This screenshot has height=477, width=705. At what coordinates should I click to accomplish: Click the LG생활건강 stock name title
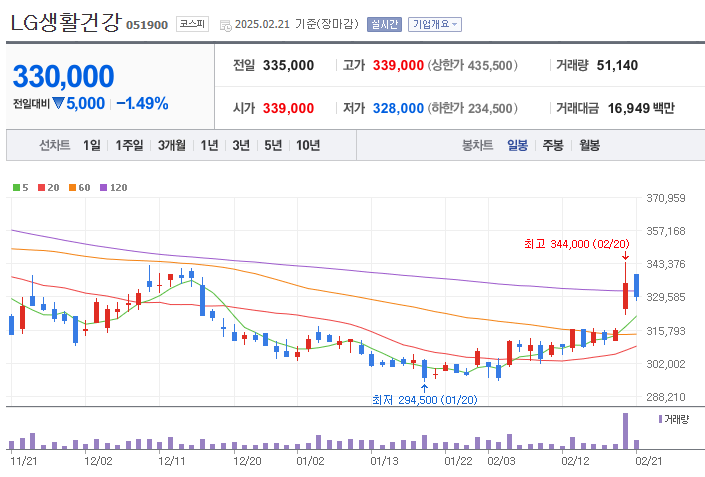[x=66, y=22]
